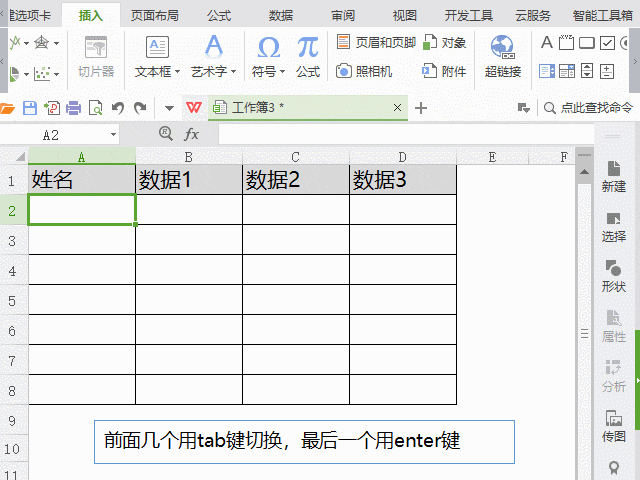Insert a line chart from the ribbon

(x=15, y=42)
